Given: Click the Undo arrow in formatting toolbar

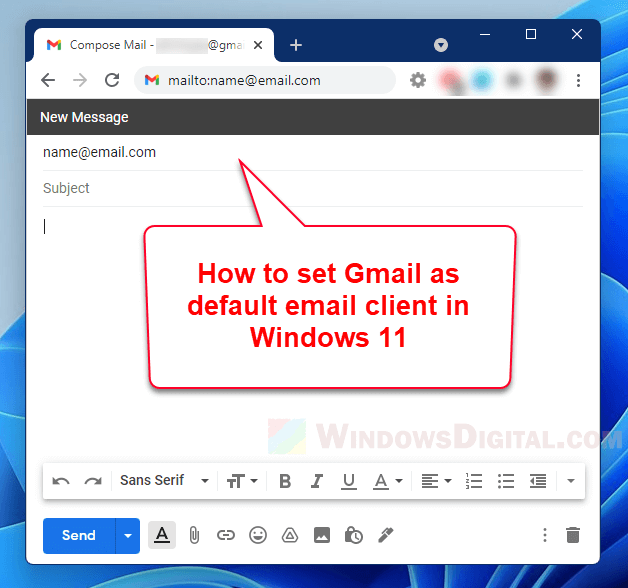Looking at the screenshot, I should point(61,481).
